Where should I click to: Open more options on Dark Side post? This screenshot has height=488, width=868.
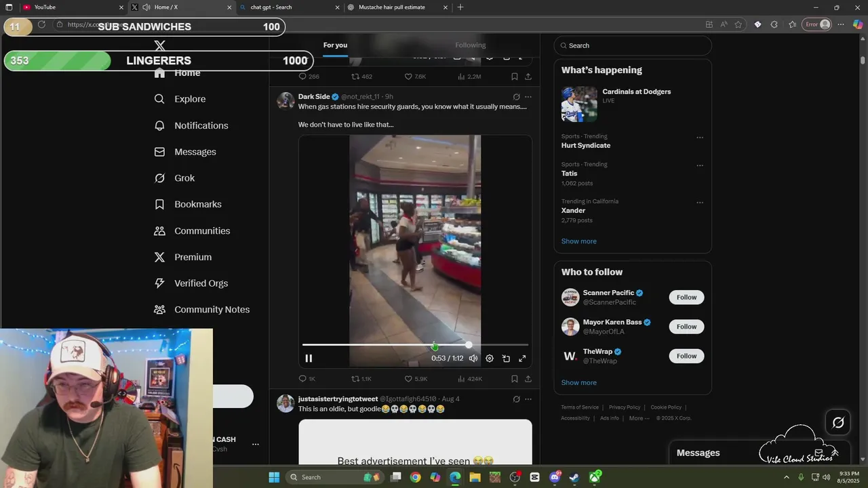[x=528, y=97]
